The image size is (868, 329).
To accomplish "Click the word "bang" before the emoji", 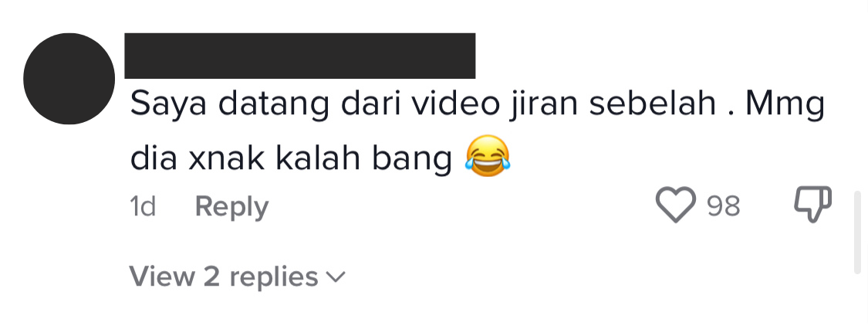I will (x=413, y=159).
